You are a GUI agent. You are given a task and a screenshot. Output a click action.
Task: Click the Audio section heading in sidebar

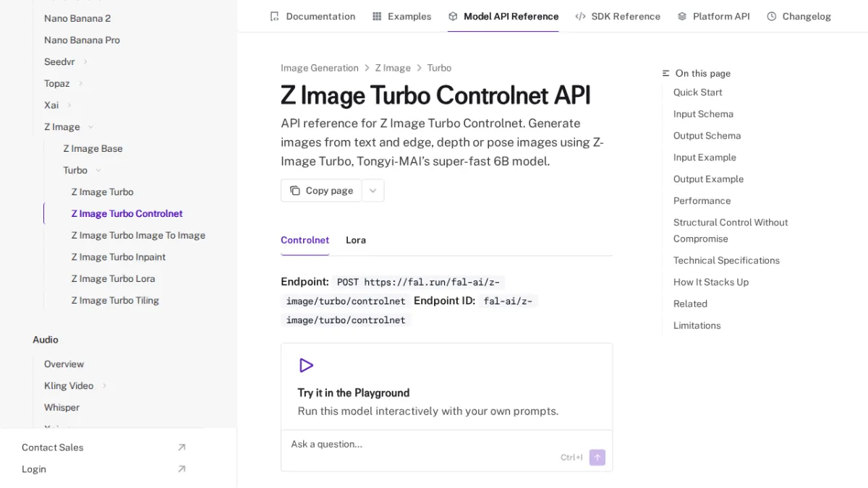(x=46, y=340)
